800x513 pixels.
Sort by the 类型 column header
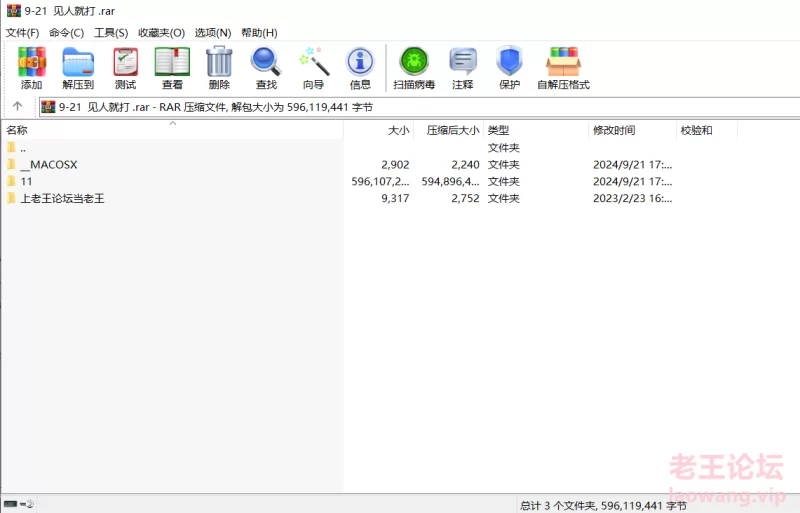[536, 130]
